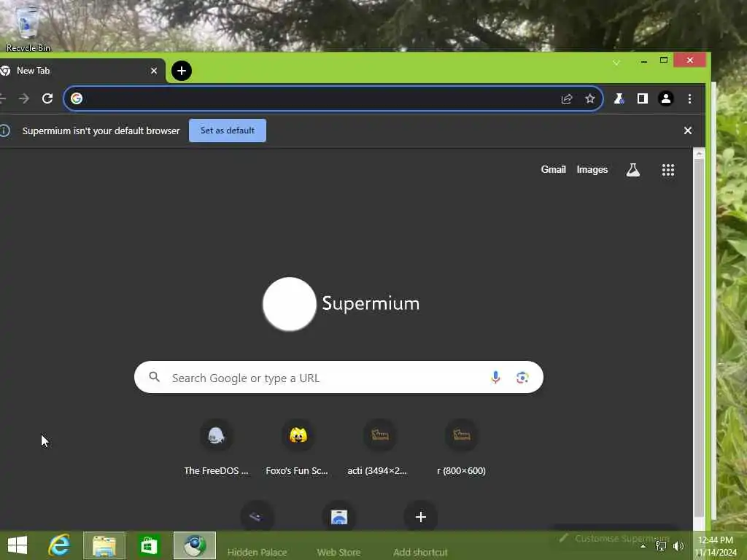The image size is (747, 560).
Task: Share this page via the share icon
Action: click(x=566, y=98)
